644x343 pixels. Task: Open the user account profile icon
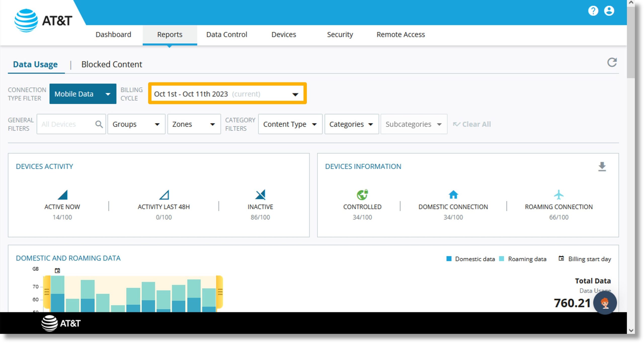coord(609,11)
